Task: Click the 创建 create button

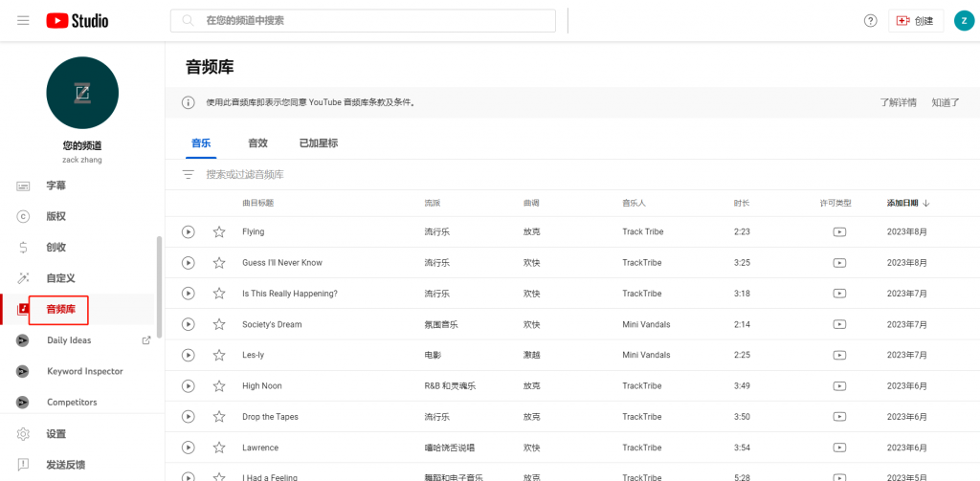Action: coord(916,21)
